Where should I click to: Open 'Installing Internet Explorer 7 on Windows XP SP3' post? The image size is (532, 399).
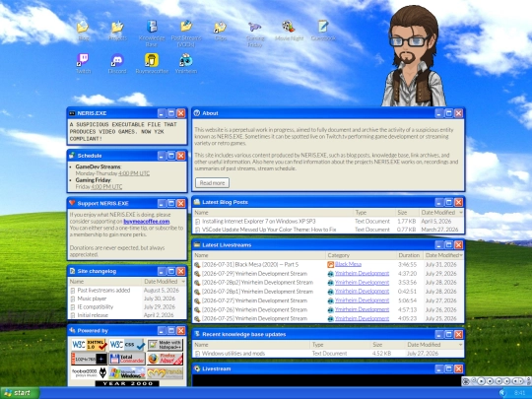point(258,222)
